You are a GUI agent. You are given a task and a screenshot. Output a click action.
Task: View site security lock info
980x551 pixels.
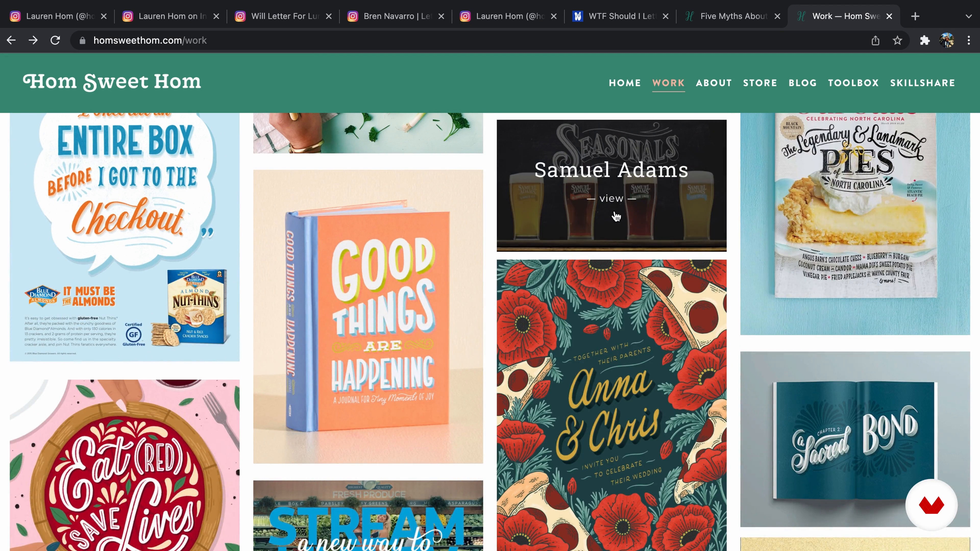[82, 40]
